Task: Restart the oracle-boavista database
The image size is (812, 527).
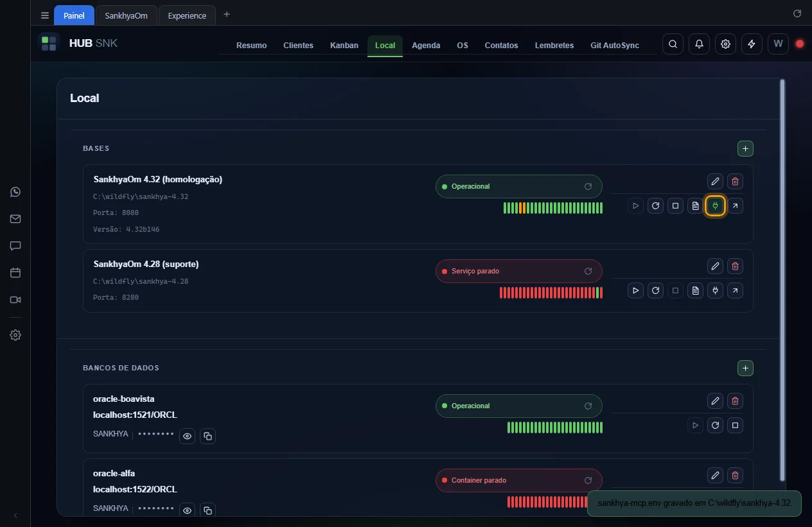Action: pos(715,426)
